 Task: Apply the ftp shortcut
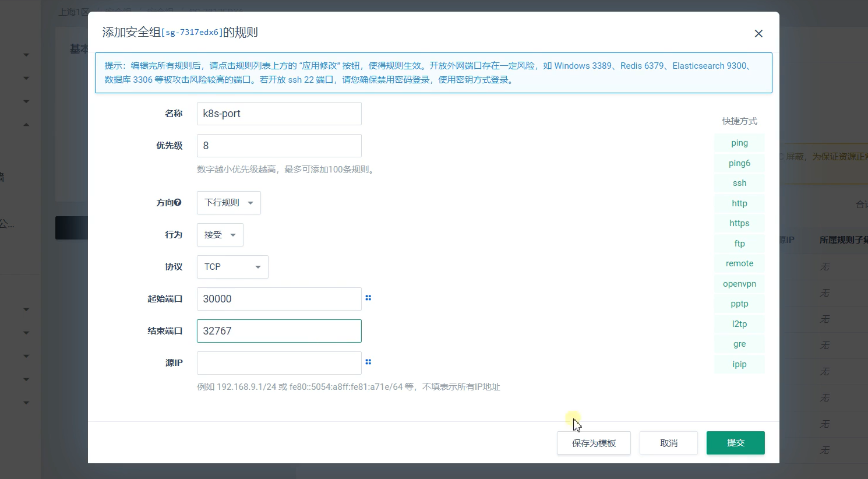[x=739, y=244]
